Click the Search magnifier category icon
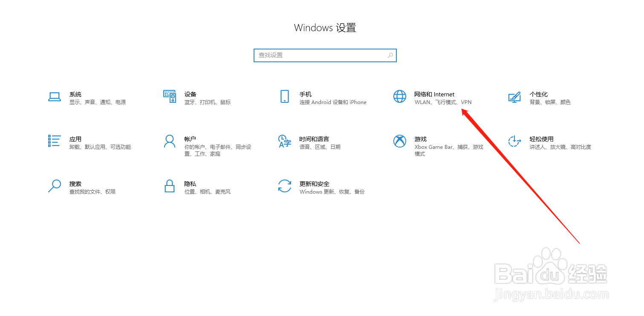 coord(54,186)
